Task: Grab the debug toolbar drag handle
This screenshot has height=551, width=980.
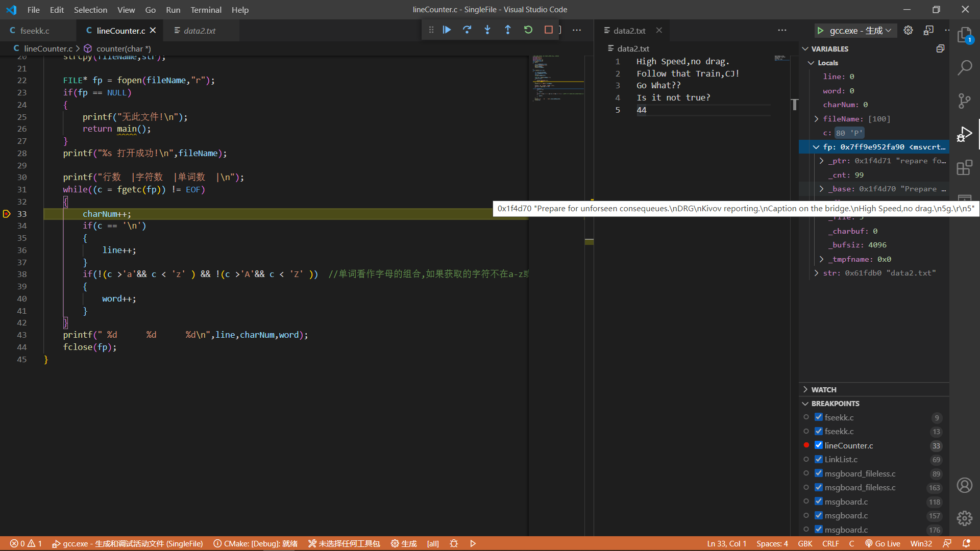Action: click(x=431, y=30)
